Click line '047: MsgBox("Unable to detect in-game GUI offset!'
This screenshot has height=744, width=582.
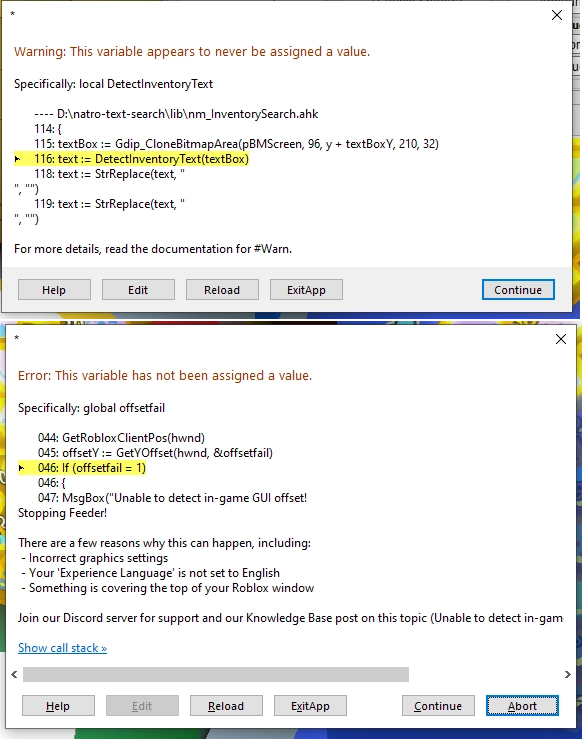[172, 498]
